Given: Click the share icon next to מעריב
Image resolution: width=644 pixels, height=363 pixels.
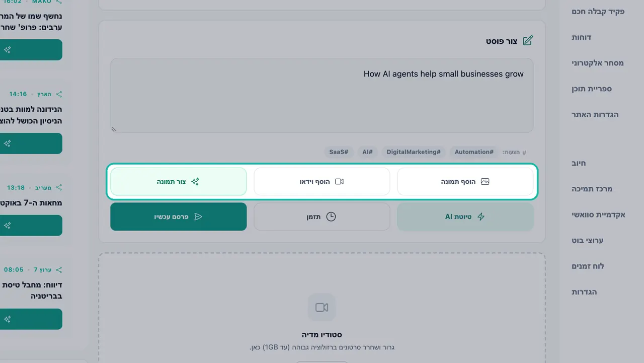Looking at the screenshot, I should [59, 188].
